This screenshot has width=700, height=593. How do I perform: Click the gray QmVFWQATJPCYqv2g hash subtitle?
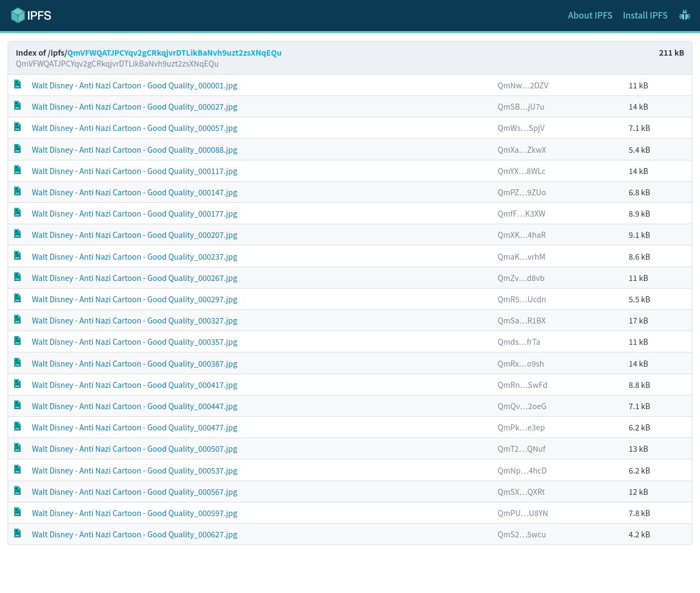point(117,64)
